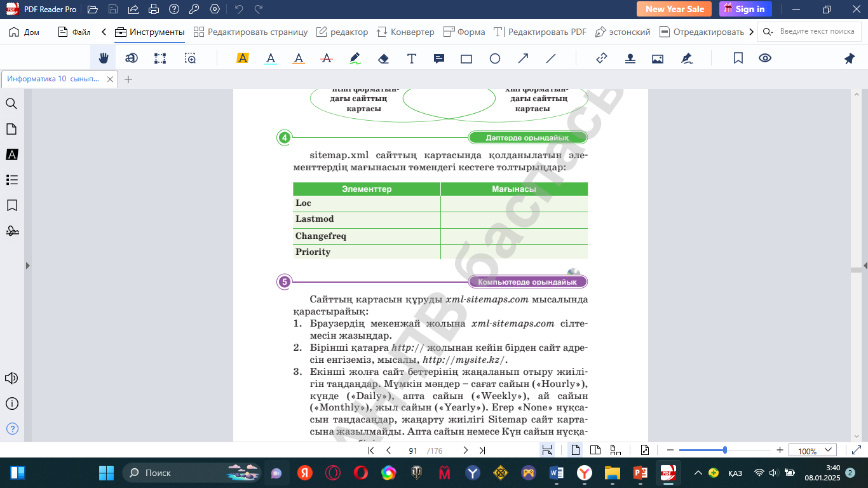This screenshot has width=868, height=488.
Task: Switch to редактор tab
Action: pyautogui.click(x=342, y=32)
